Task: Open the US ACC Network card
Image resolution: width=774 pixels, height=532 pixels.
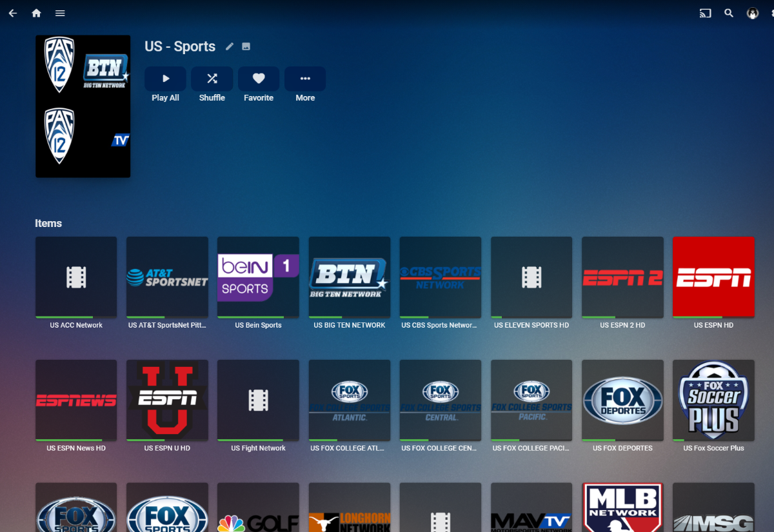Action: (76, 277)
